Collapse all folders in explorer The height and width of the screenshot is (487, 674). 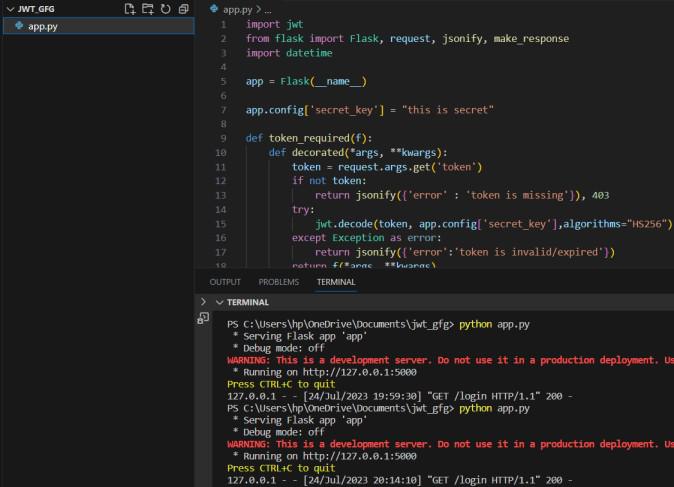(x=183, y=9)
